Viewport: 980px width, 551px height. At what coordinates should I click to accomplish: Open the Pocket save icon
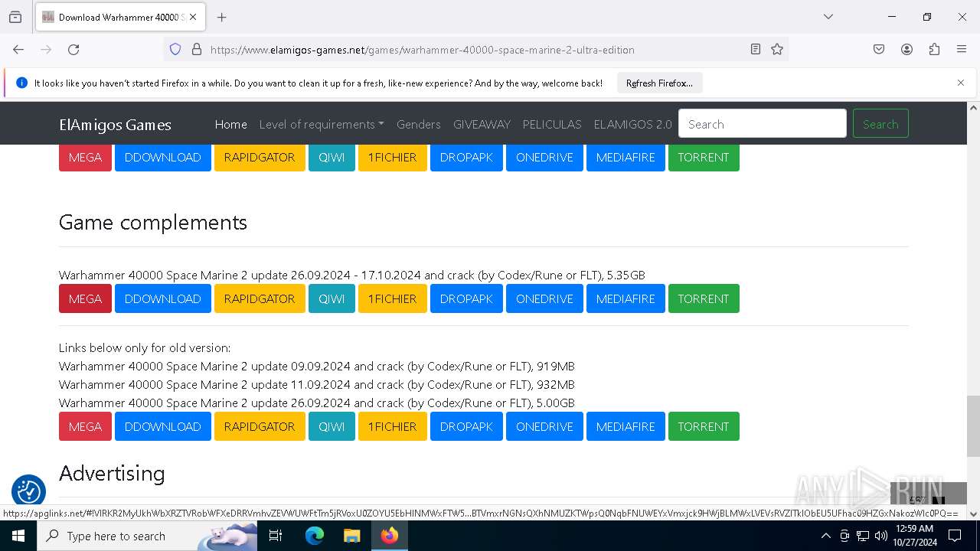point(879,50)
